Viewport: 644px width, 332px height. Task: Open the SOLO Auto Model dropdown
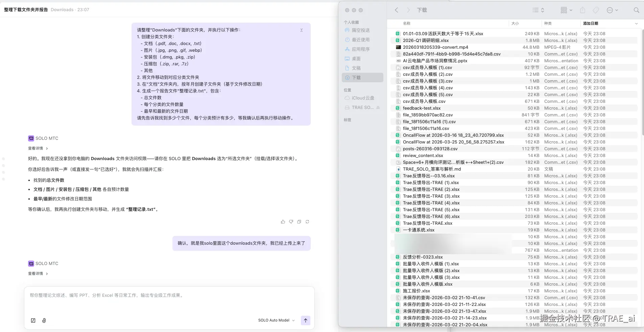click(277, 320)
